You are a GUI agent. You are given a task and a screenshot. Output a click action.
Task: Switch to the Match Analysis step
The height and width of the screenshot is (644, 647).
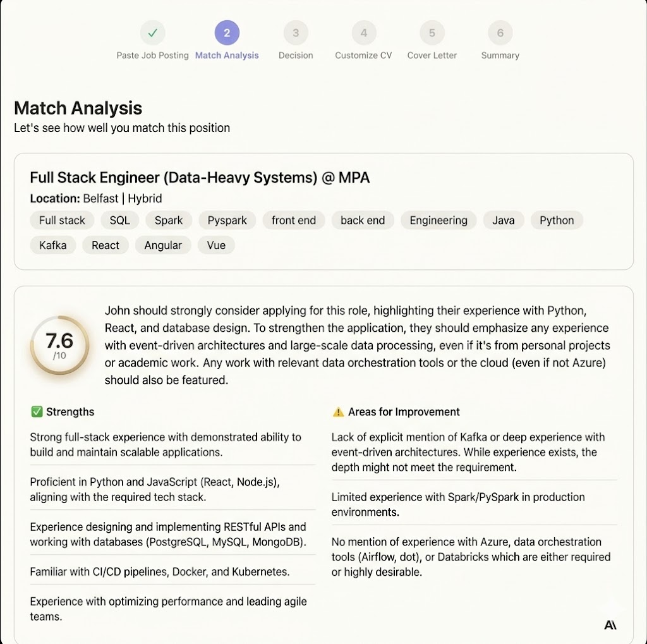click(x=227, y=32)
